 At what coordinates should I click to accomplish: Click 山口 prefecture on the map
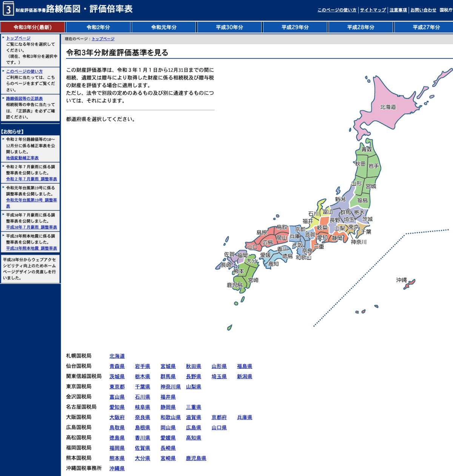pyautogui.click(x=253, y=247)
